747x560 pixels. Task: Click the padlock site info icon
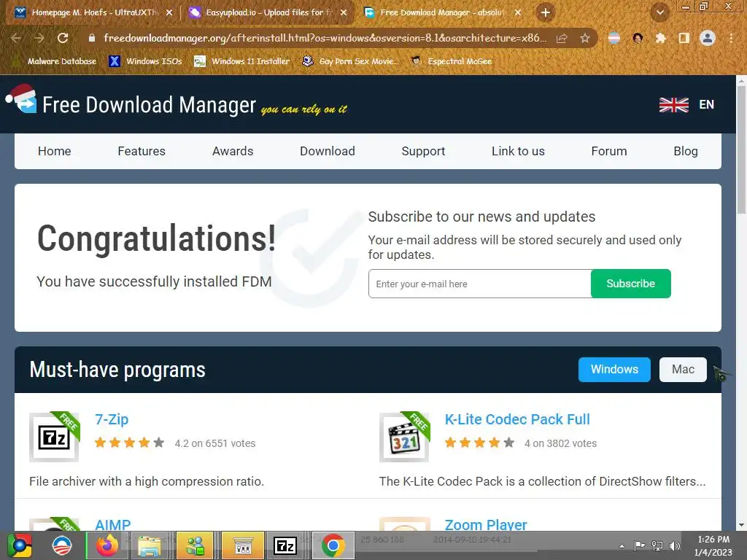click(x=92, y=38)
